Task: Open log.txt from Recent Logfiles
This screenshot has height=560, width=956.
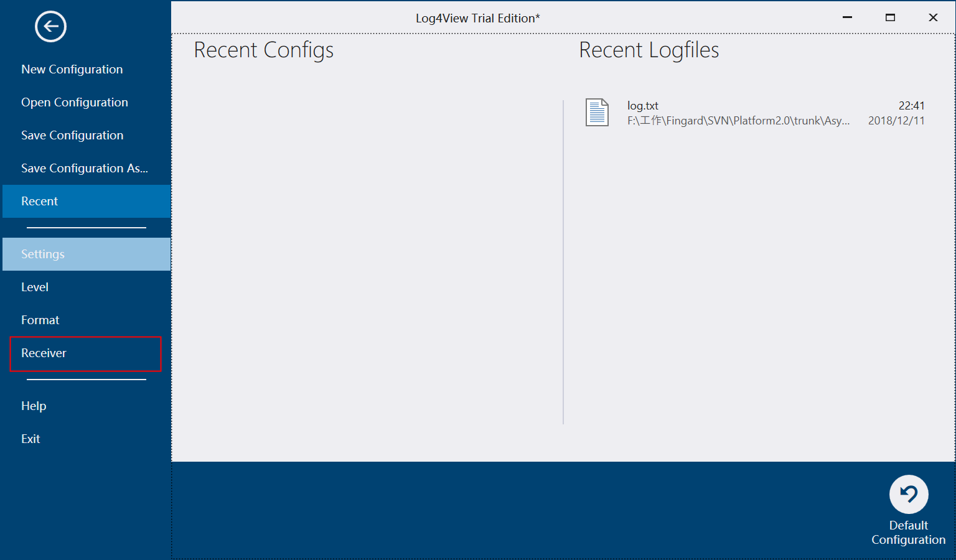Action: point(643,105)
